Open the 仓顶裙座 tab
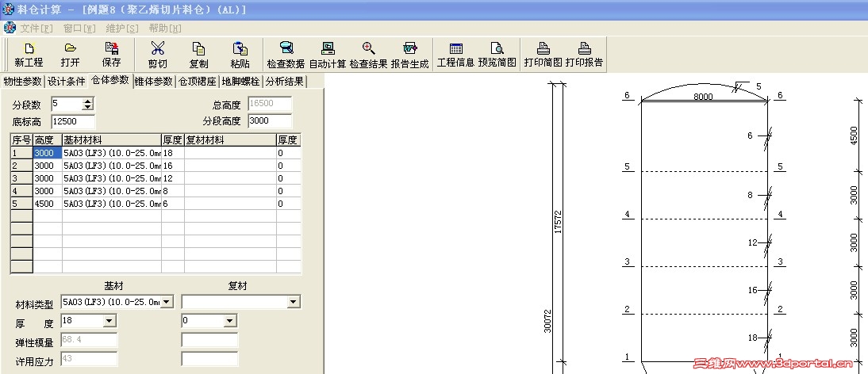868x374 pixels. pyautogui.click(x=198, y=81)
